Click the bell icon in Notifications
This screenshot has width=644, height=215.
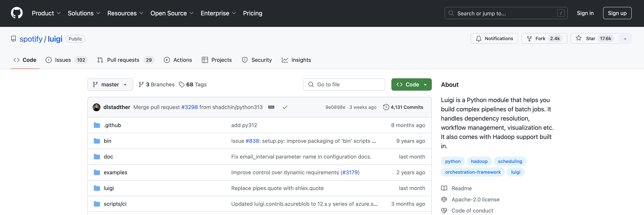[478, 39]
